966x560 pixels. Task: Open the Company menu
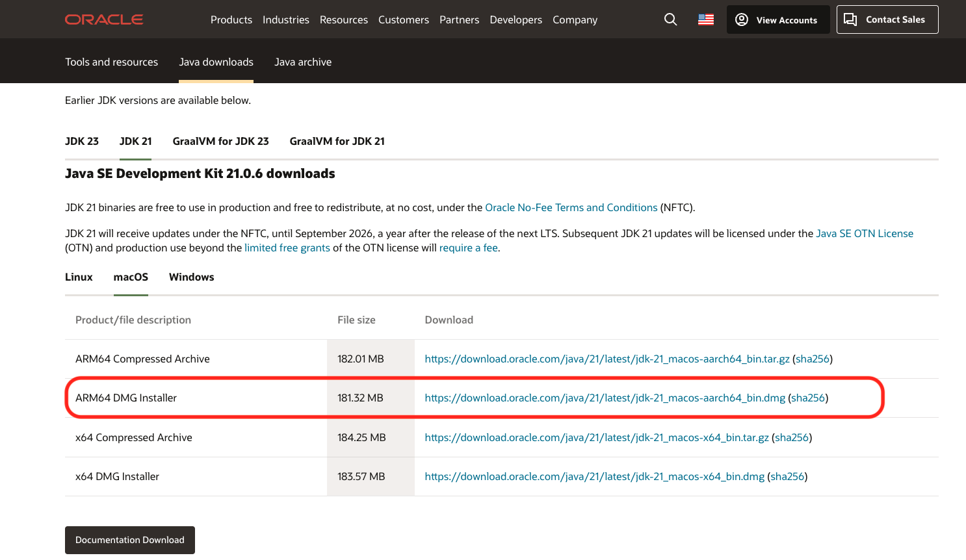(x=575, y=19)
